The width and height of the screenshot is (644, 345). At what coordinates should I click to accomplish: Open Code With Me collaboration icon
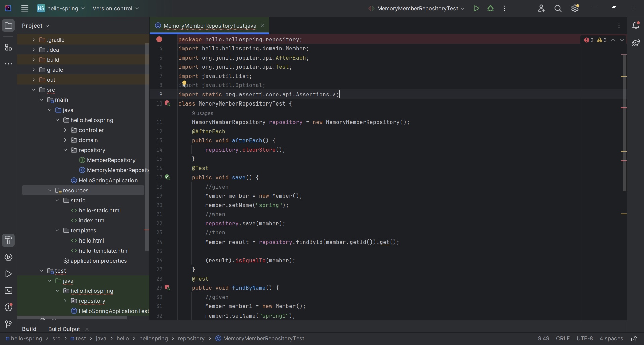(542, 9)
